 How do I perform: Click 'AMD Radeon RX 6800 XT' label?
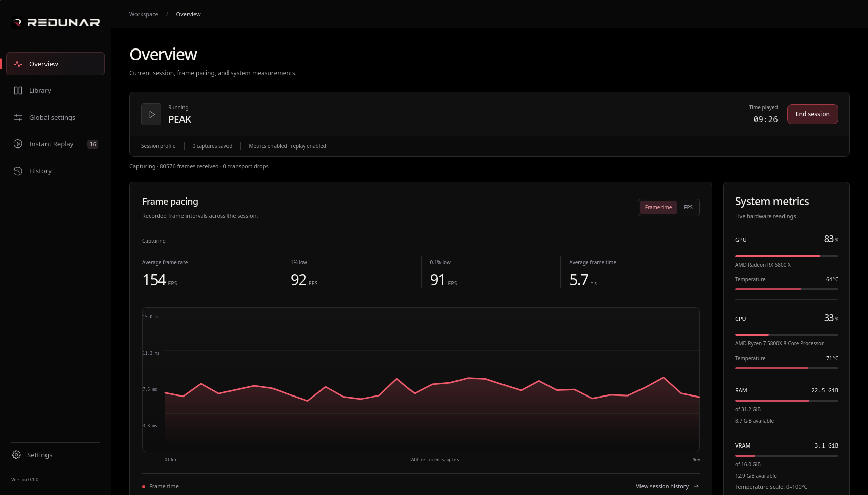click(764, 265)
